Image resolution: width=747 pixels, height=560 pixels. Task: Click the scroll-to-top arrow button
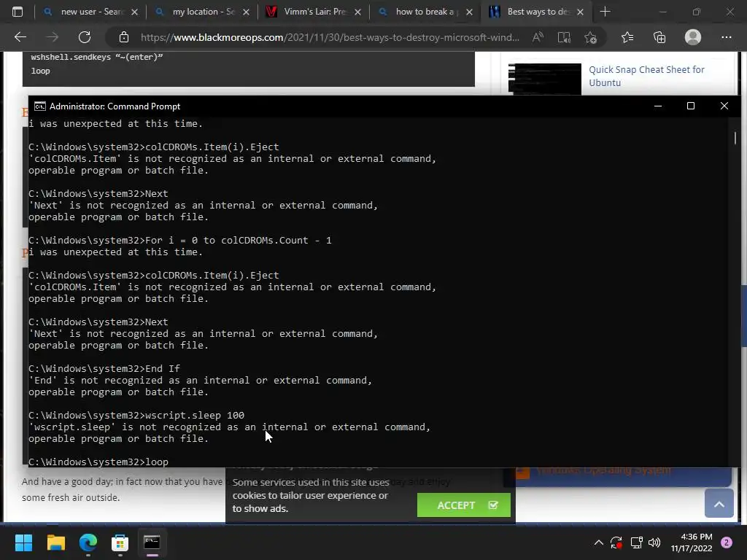point(719,504)
